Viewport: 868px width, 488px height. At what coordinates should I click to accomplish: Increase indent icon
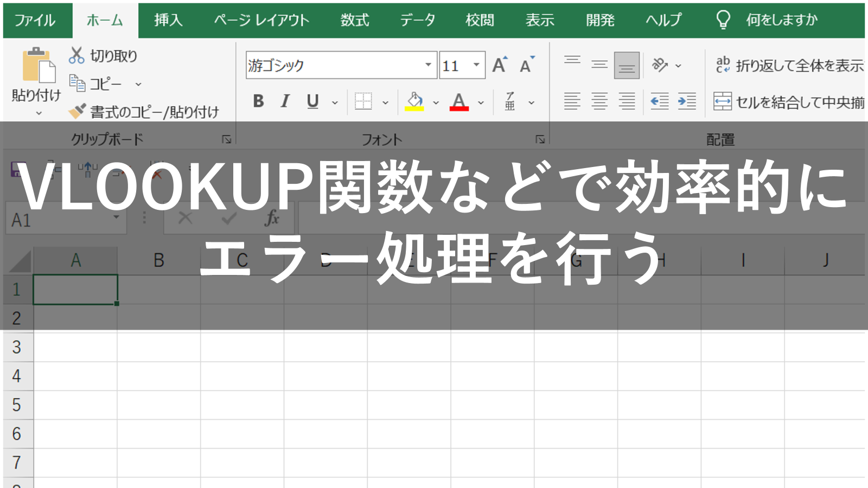[x=687, y=101]
